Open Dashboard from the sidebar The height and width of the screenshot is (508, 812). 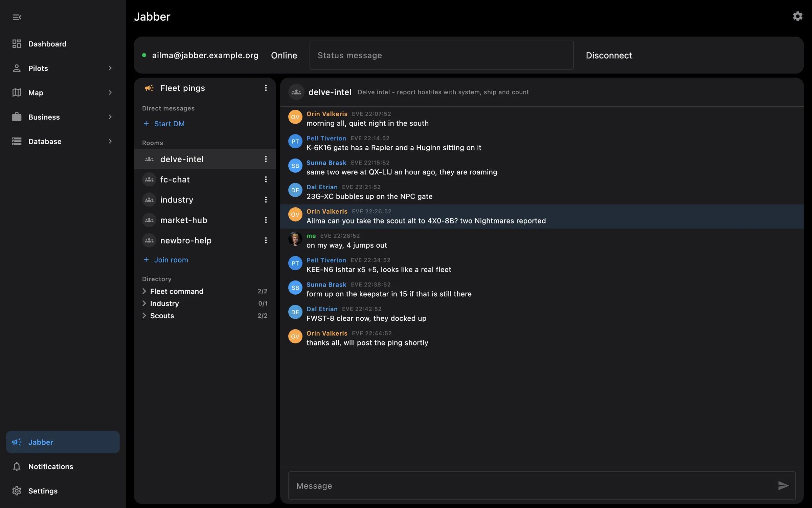pyautogui.click(x=63, y=44)
